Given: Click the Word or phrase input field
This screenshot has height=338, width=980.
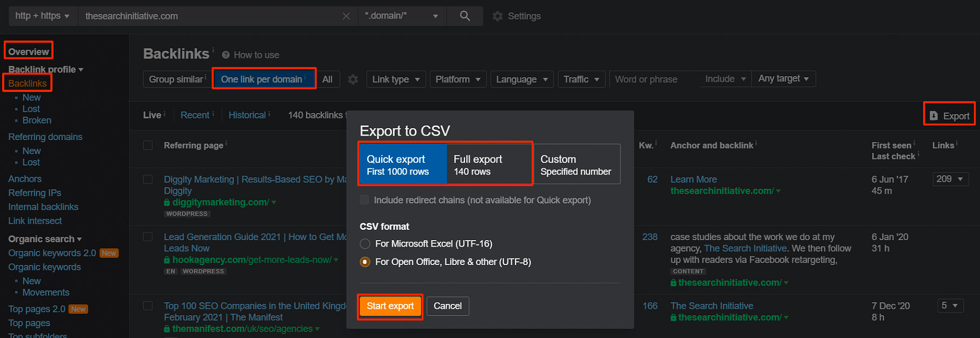Looking at the screenshot, I should pyautogui.click(x=653, y=79).
